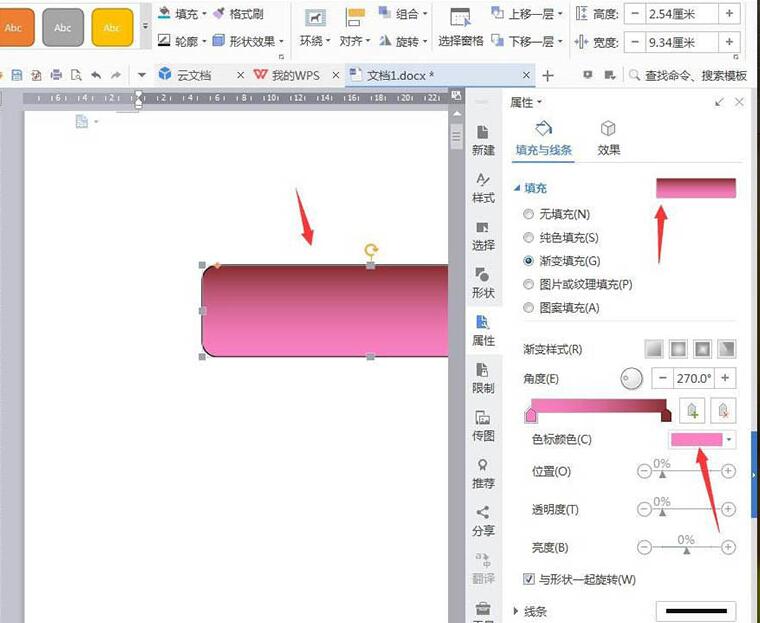Open 新建 in the side panel
Image resolution: width=760 pixels, height=623 pixels.
pos(483,141)
